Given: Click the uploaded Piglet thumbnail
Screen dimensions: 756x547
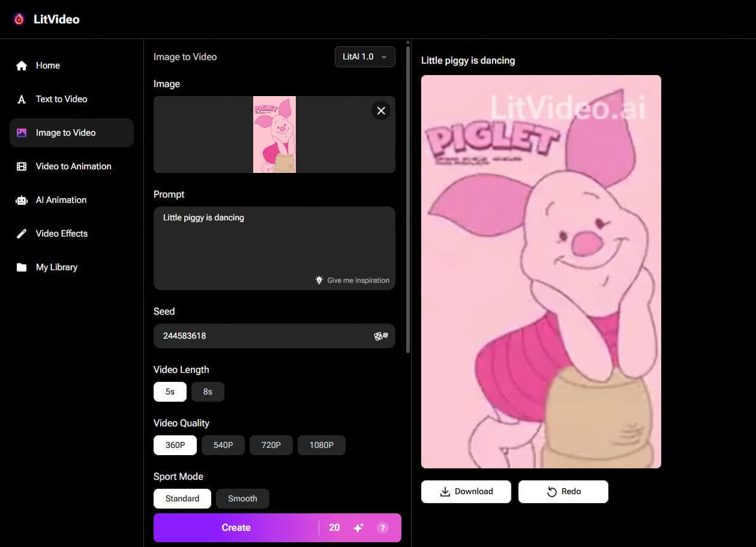Looking at the screenshot, I should coord(274,134).
